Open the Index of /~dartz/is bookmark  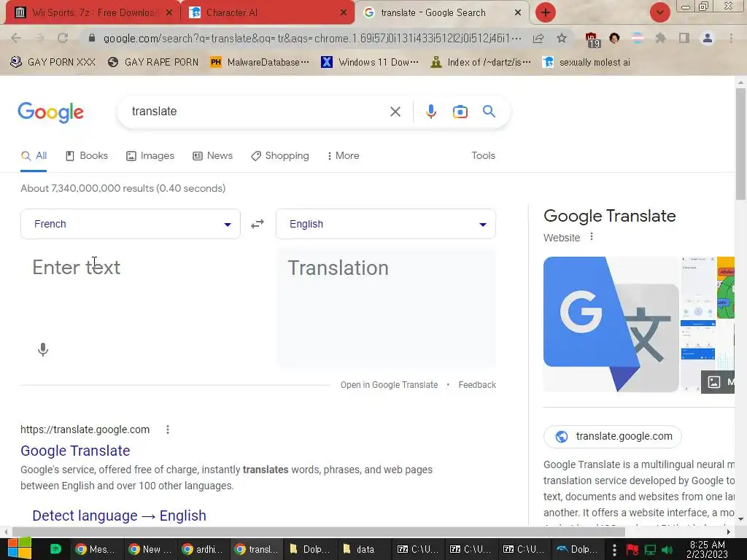(480, 62)
